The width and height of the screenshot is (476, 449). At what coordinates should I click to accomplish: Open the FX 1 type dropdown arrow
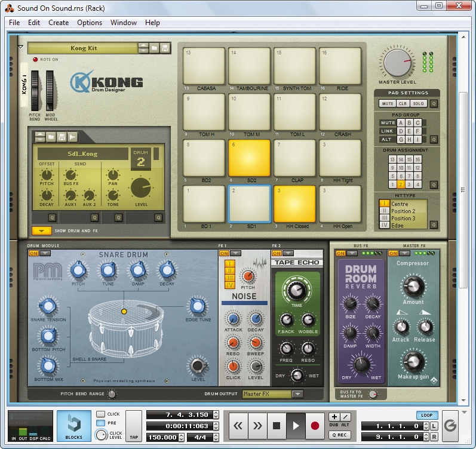(x=235, y=253)
